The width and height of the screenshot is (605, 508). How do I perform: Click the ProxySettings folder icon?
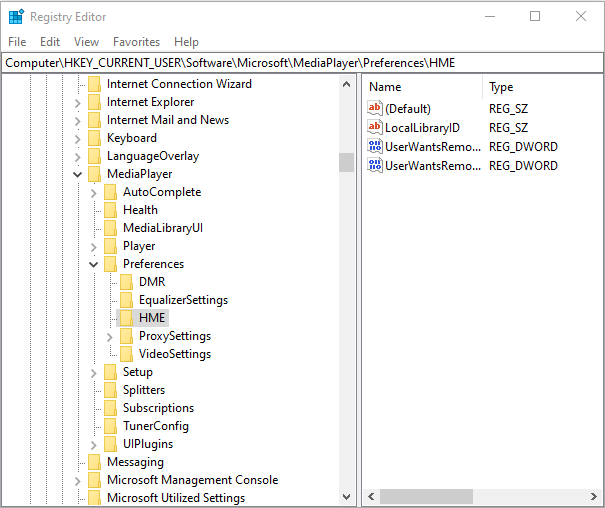click(126, 336)
